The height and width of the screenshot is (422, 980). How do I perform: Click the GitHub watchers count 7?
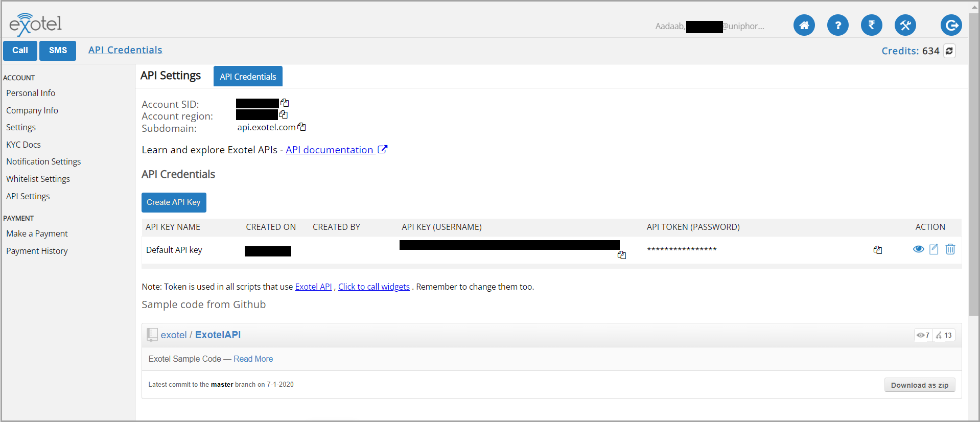click(x=923, y=335)
